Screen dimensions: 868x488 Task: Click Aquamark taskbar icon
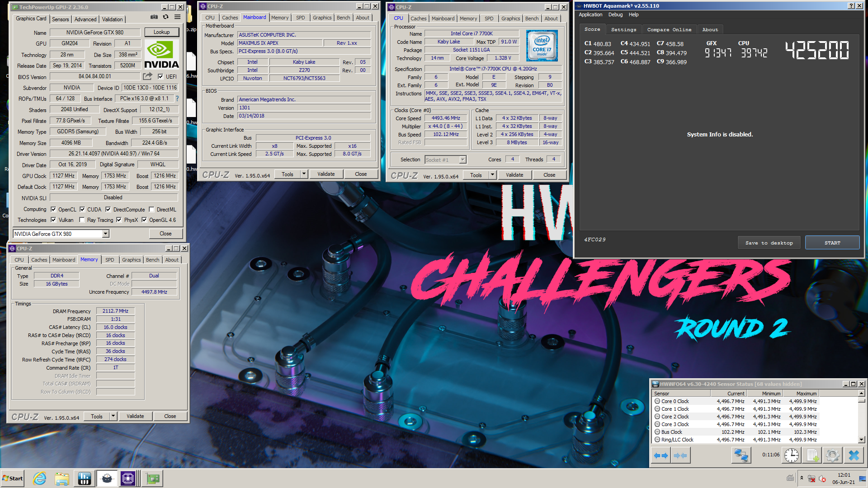[107, 479]
